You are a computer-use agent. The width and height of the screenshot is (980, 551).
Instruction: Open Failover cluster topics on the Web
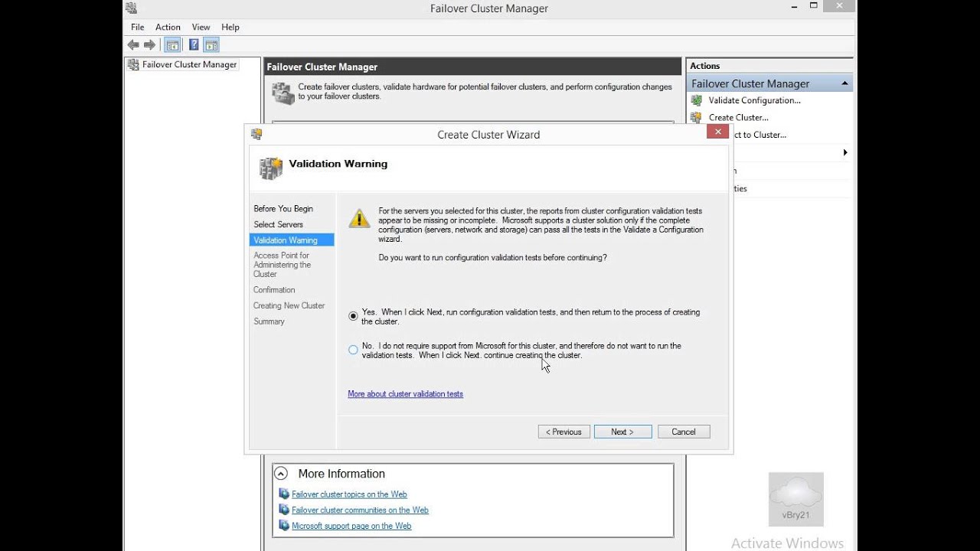tap(349, 494)
